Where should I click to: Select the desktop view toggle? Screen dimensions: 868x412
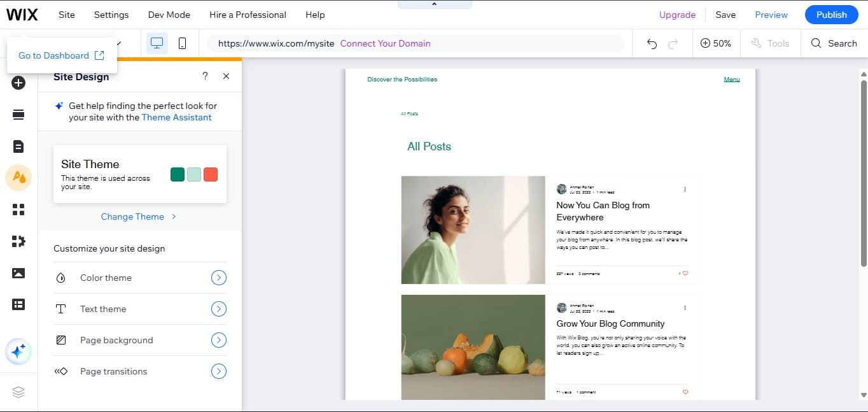pyautogui.click(x=156, y=43)
